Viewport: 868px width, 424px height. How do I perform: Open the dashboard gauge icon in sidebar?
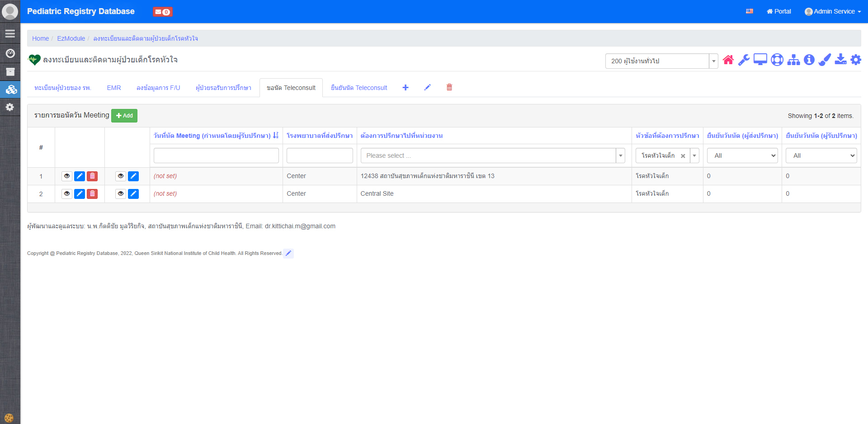pos(10,53)
